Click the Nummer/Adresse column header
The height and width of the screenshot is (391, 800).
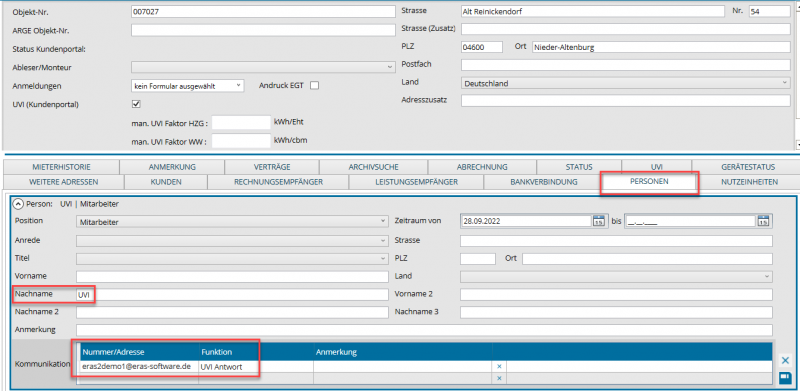[x=139, y=352]
